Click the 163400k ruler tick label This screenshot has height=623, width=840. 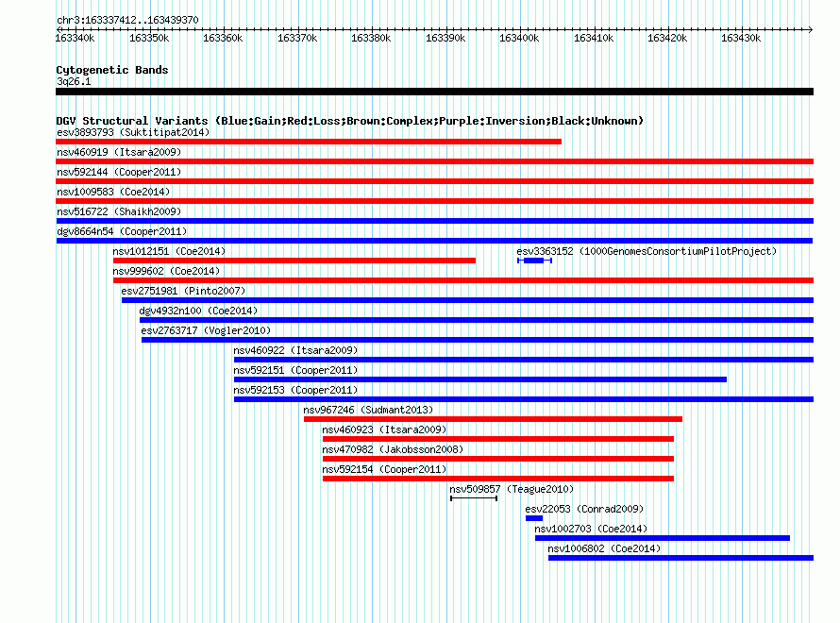pos(519,38)
